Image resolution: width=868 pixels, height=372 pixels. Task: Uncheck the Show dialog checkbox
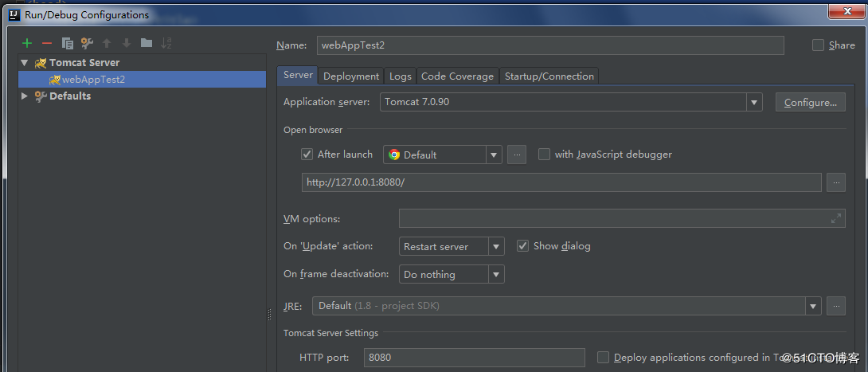(x=522, y=246)
